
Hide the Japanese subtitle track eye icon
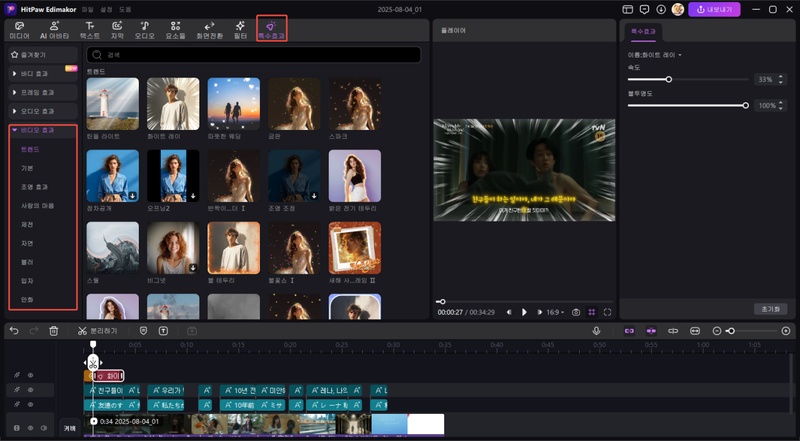[x=30, y=405]
